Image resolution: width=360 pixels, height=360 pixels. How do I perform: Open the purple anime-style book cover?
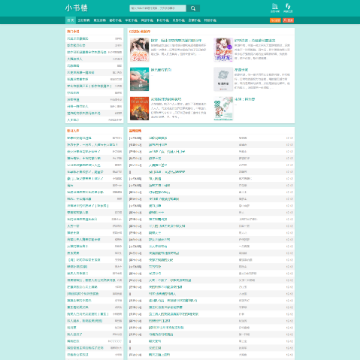click(x=223, y=50)
